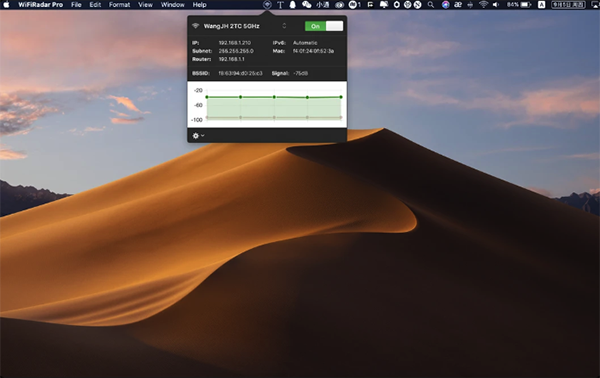Click the T-shaped icon in menu bar

click(x=280, y=5)
